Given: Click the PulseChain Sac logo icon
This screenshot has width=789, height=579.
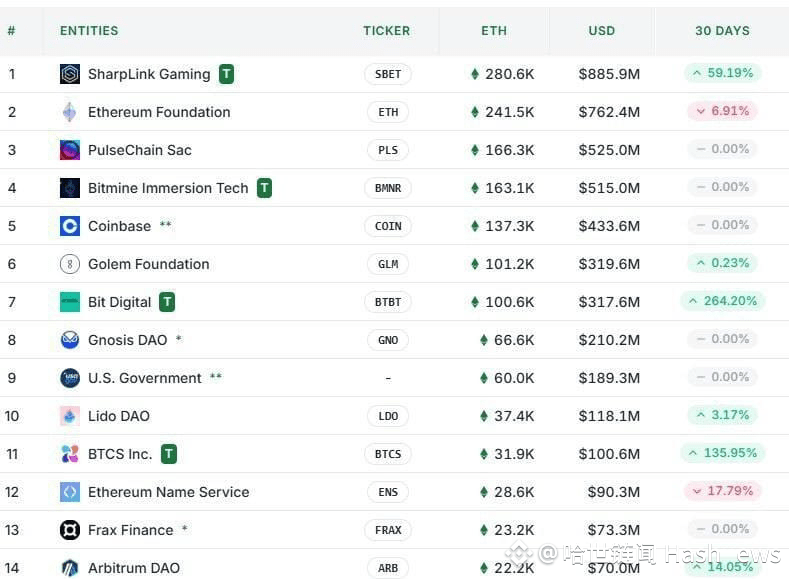Looking at the screenshot, I should tap(69, 150).
